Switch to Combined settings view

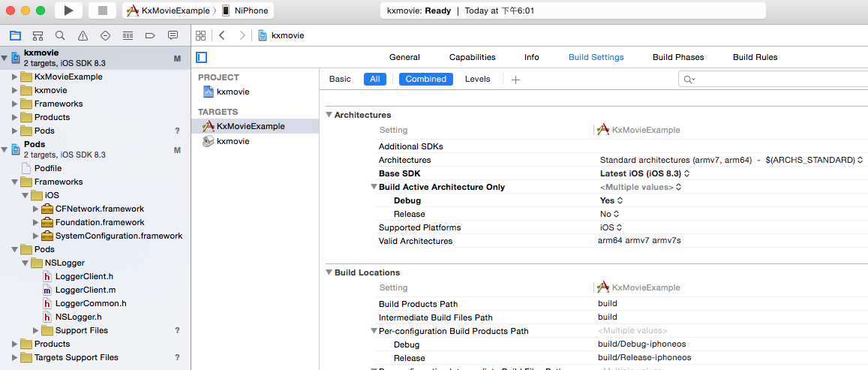pos(425,80)
